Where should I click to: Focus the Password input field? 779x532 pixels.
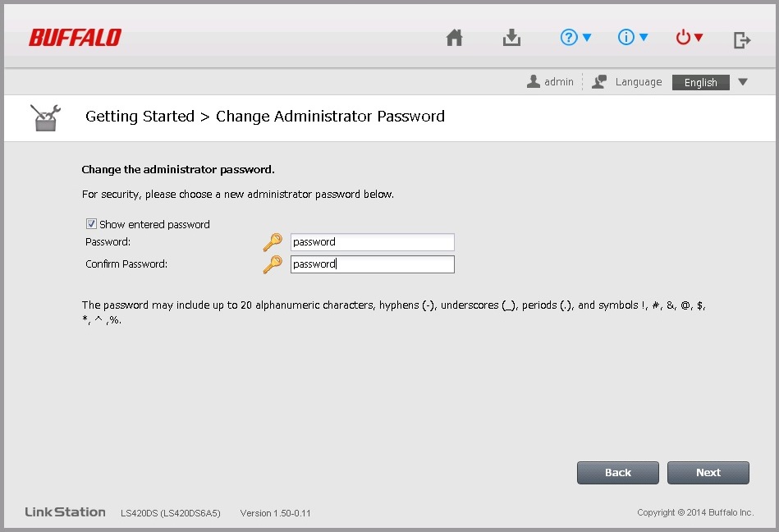coord(372,242)
